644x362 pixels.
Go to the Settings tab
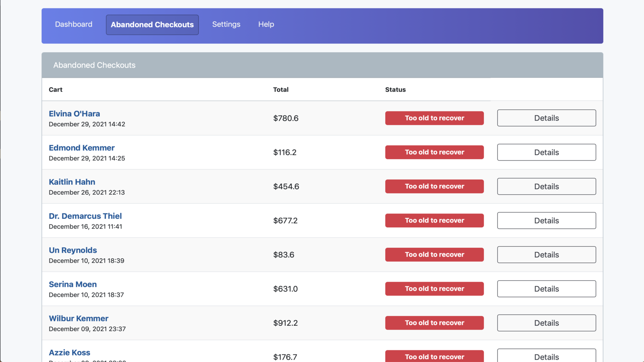pos(226,25)
